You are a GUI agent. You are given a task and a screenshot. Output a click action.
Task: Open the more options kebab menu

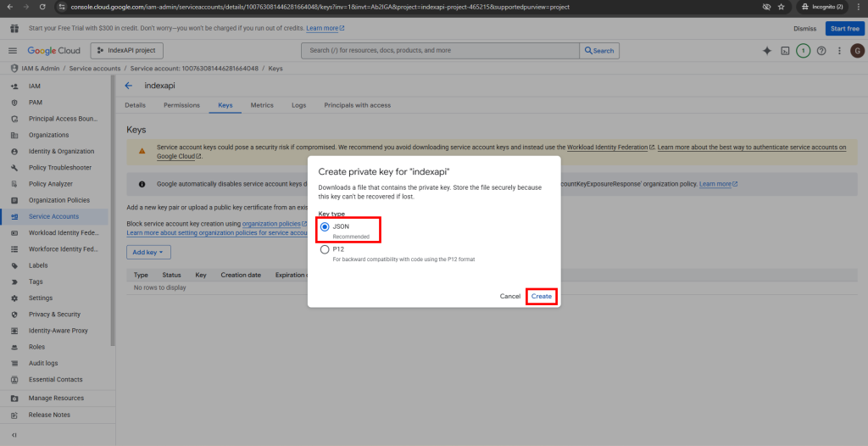click(x=838, y=51)
